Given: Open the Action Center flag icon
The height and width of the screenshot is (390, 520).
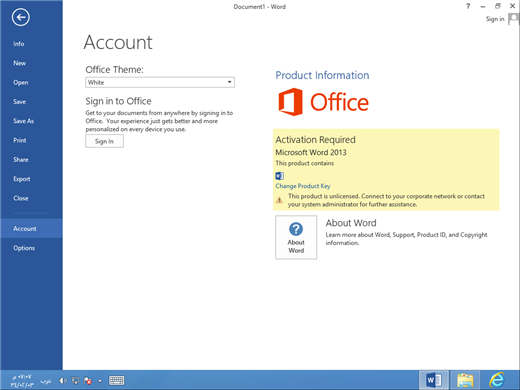Looking at the screenshot, I should click(x=88, y=380).
